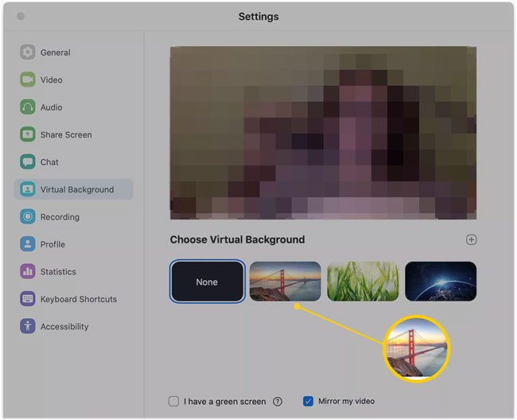
Task: Select the Golden Gate Bridge background
Action: (285, 282)
